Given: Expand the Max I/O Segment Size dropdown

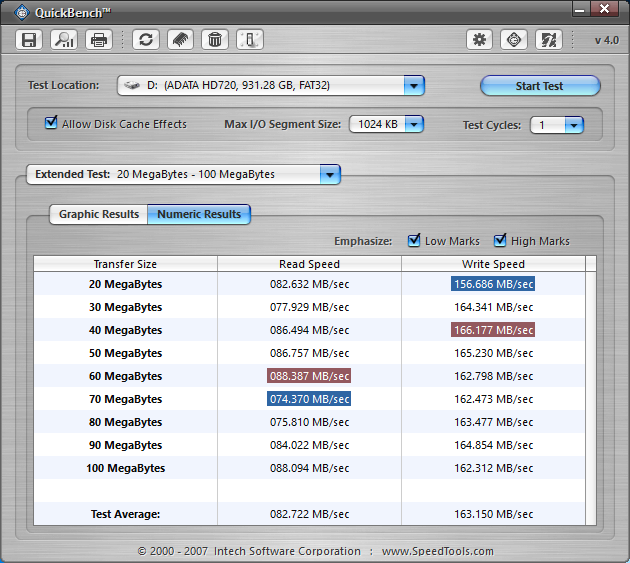Looking at the screenshot, I should (413, 125).
